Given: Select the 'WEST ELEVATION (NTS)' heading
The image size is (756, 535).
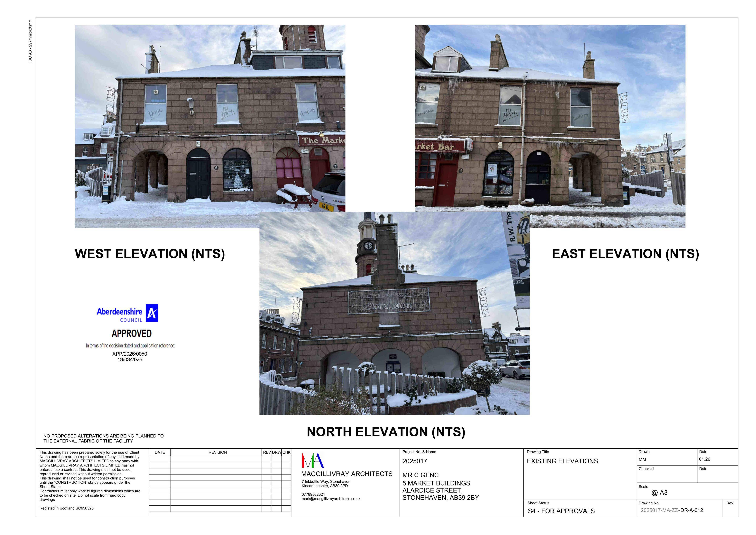Looking at the screenshot, I should pyautogui.click(x=150, y=254).
